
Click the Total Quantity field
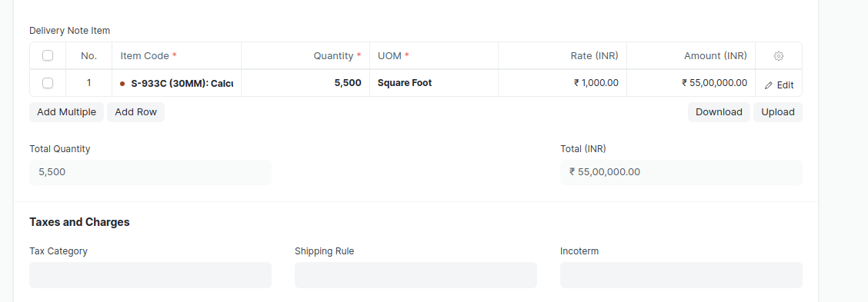tap(150, 172)
